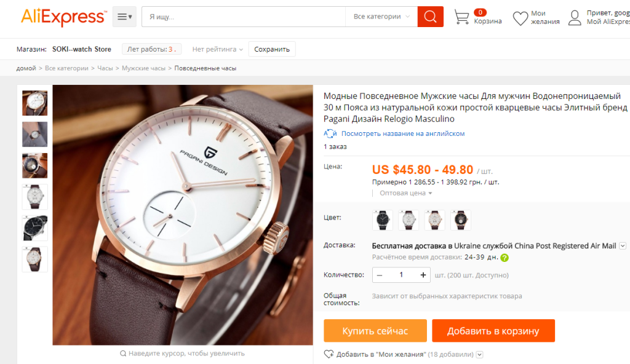The height and width of the screenshot is (364, 630).
Task: Click the AliExpress logo
Action: coord(64,17)
